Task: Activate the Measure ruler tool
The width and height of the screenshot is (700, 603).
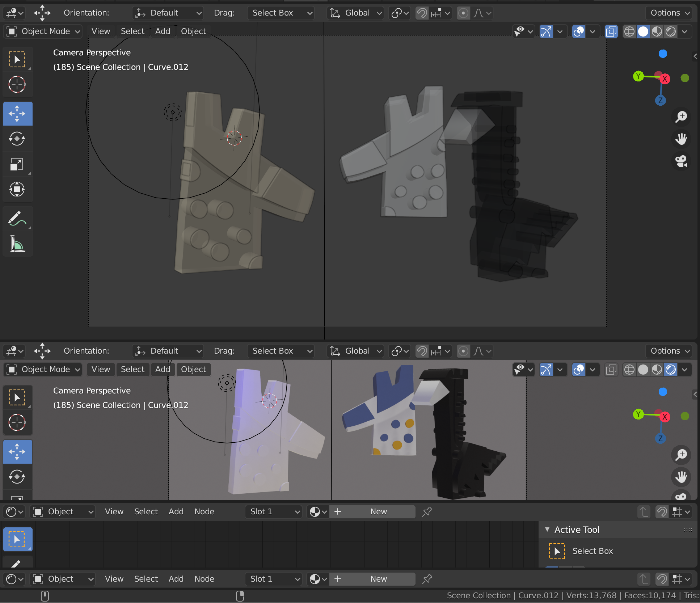Action: click(x=17, y=244)
